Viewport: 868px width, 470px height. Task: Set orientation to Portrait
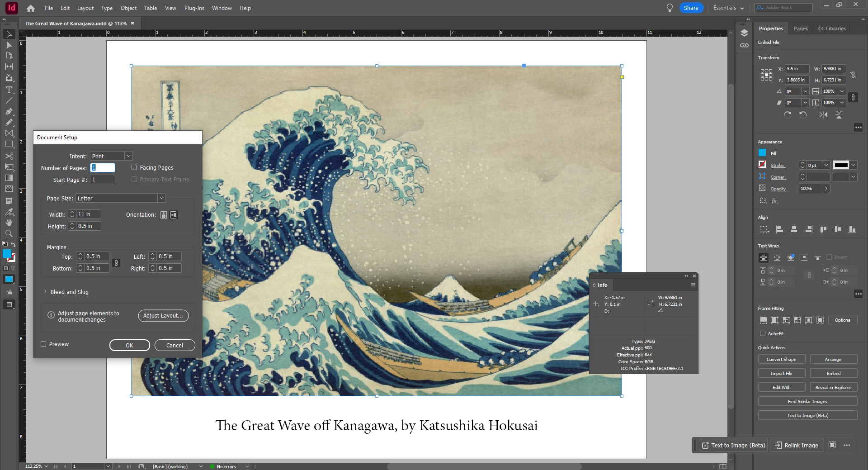[x=164, y=215]
